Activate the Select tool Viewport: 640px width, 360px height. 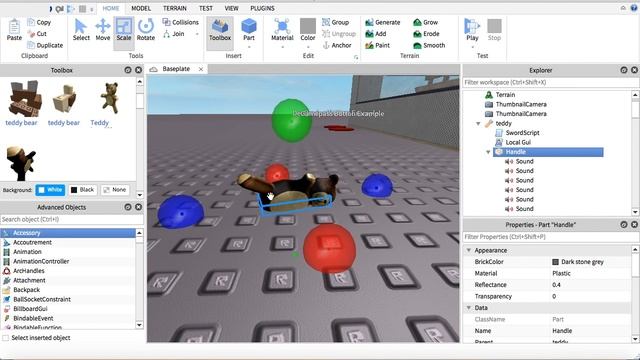pos(81,30)
